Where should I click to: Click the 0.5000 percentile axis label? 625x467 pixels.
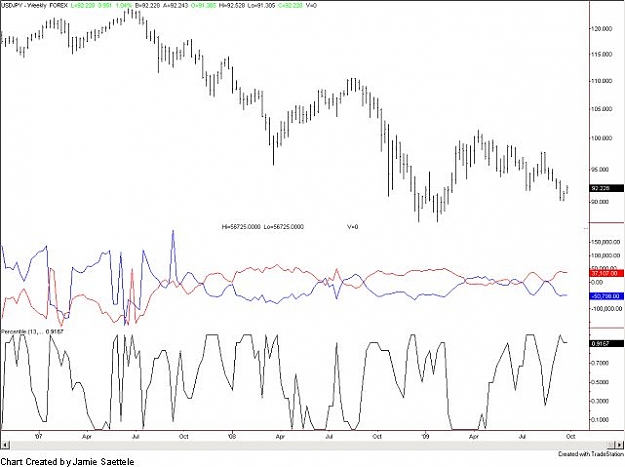tap(600, 382)
